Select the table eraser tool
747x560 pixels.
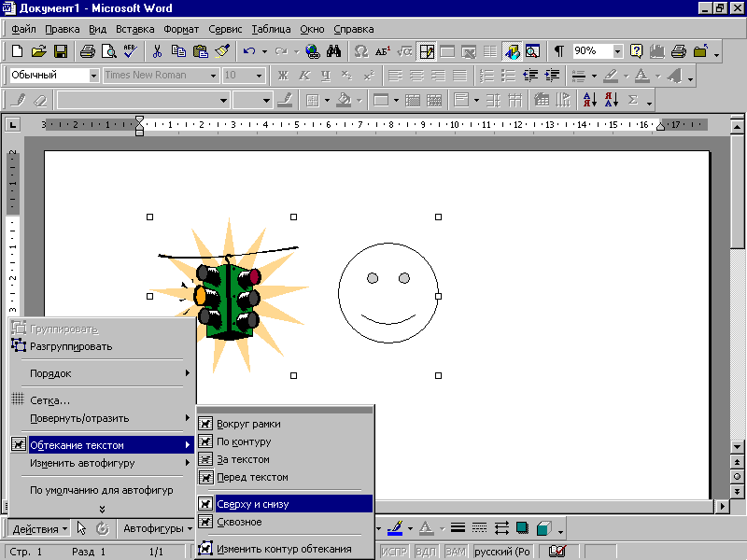pyautogui.click(x=41, y=100)
